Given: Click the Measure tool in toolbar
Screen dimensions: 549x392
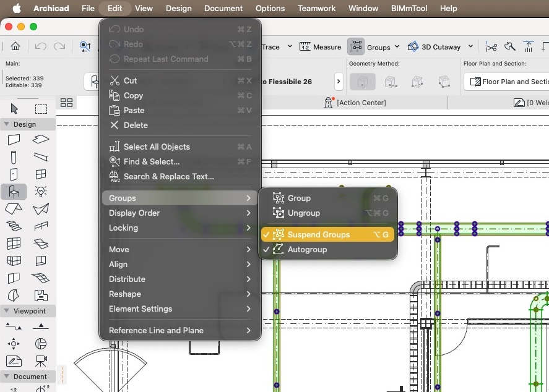Looking at the screenshot, I should click(320, 47).
